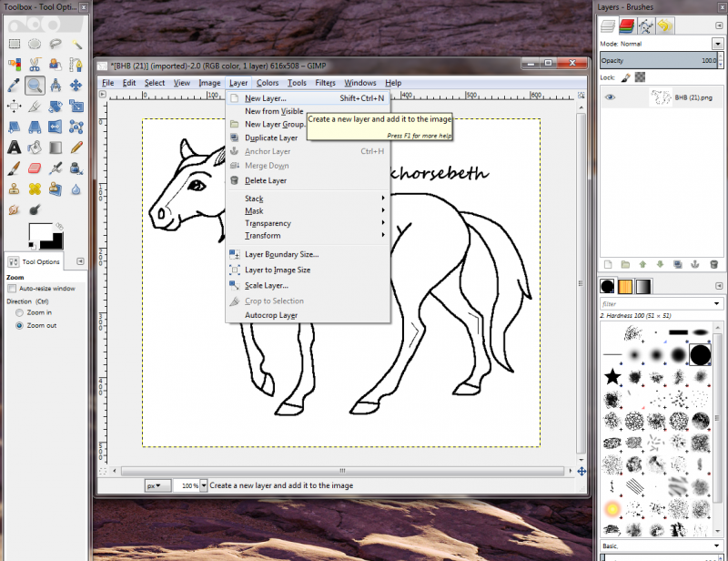The width and height of the screenshot is (728, 561).
Task: Select the Scissors Select tool
Action: (35, 65)
